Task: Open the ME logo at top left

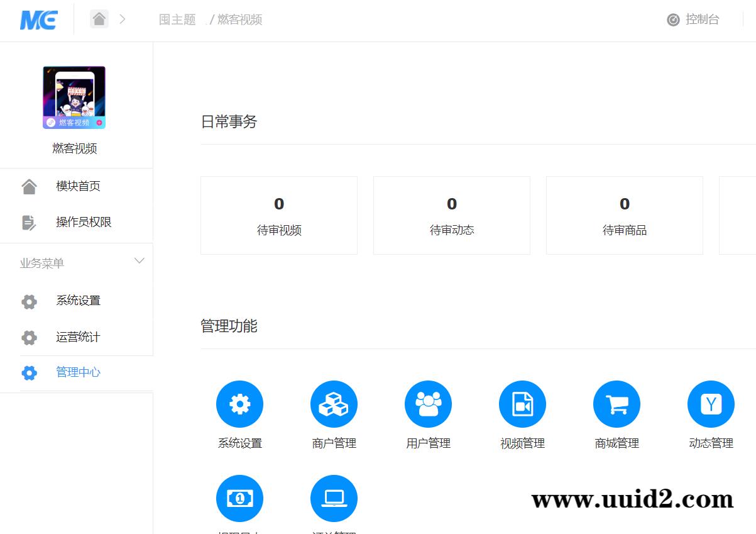Action: (38, 20)
